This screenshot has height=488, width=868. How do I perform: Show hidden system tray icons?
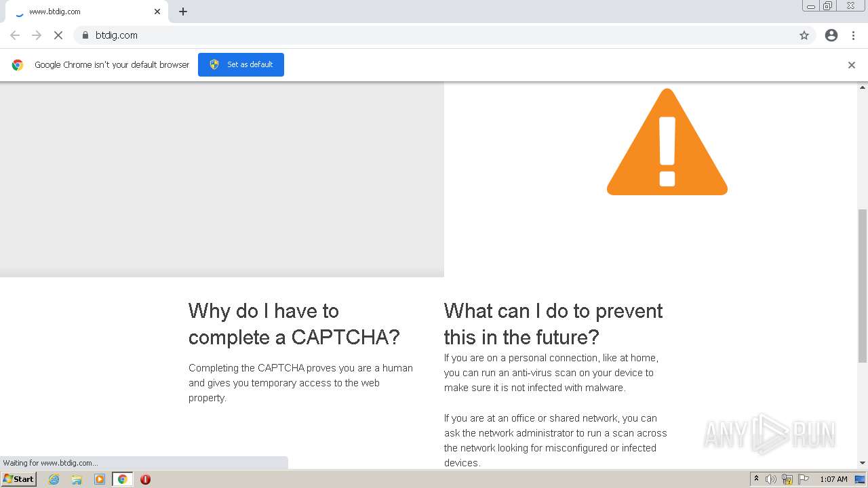756,479
